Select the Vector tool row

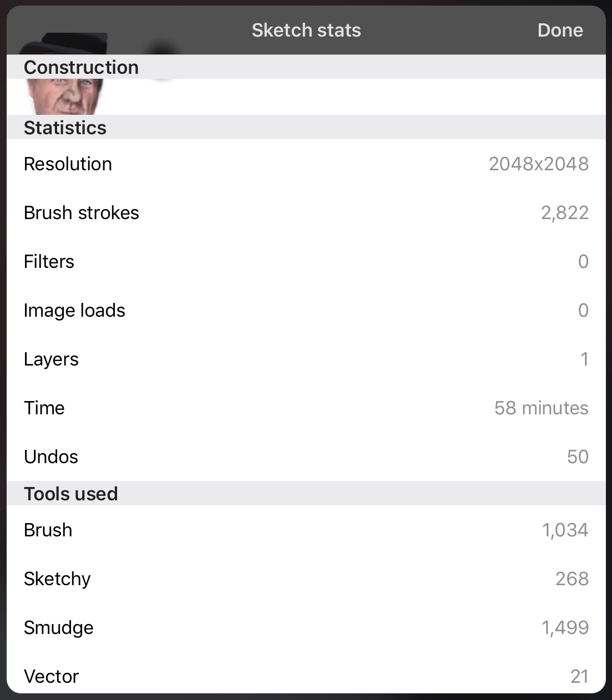306,676
